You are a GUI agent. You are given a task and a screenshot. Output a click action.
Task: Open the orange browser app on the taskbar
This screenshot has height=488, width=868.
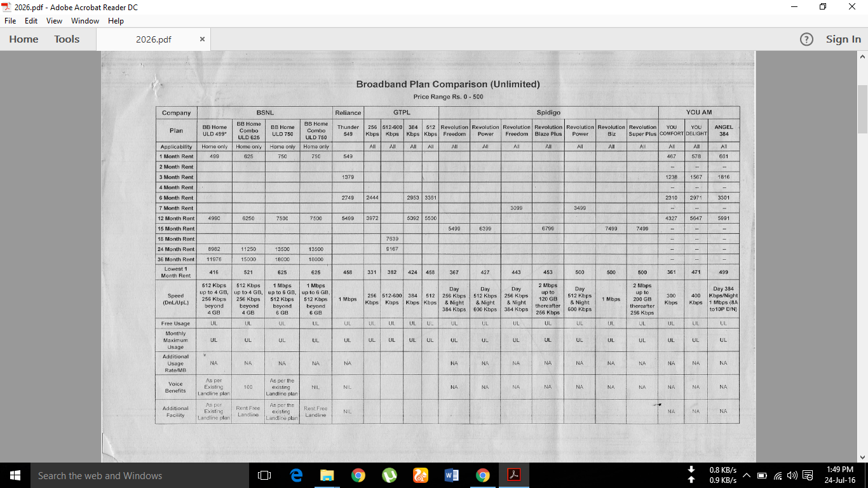[420, 475]
